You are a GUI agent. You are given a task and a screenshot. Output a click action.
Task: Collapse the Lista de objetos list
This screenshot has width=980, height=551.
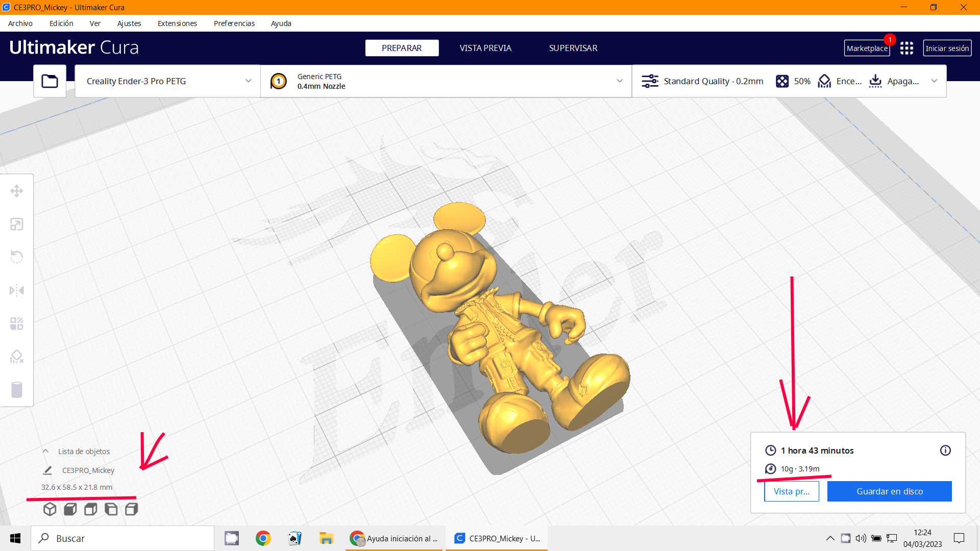[x=45, y=452]
